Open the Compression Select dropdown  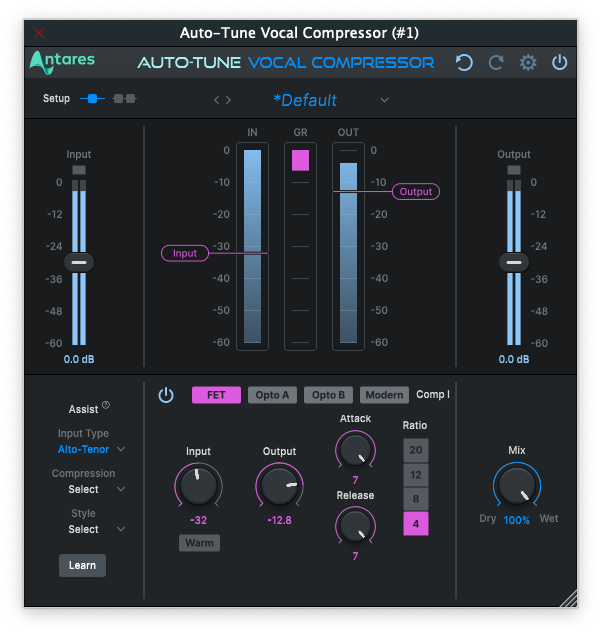(x=96, y=489)
